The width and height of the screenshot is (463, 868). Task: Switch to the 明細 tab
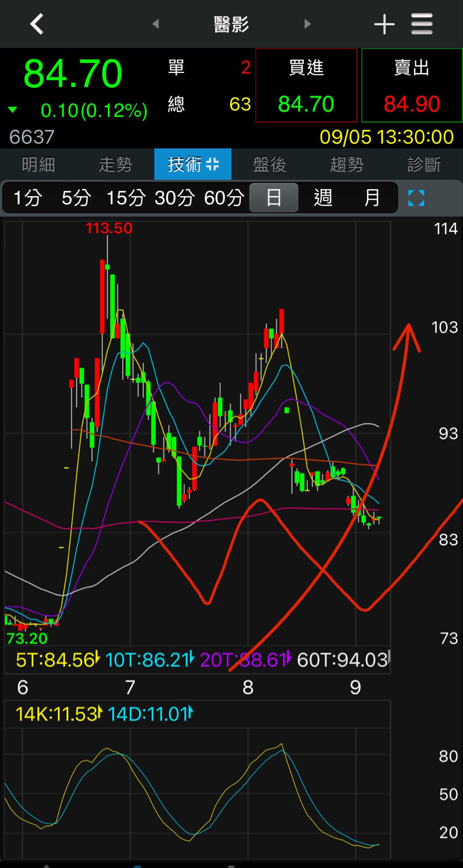tap(38, 164)
